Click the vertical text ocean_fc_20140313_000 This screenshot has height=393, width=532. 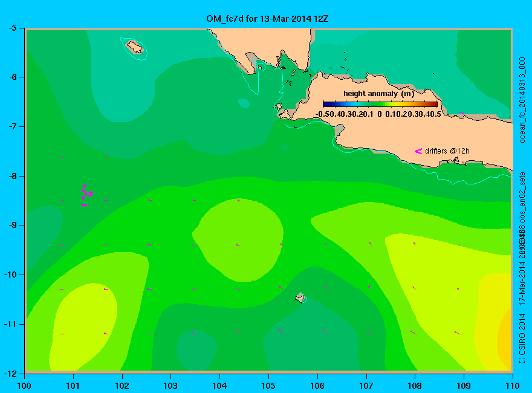[522, 100]
